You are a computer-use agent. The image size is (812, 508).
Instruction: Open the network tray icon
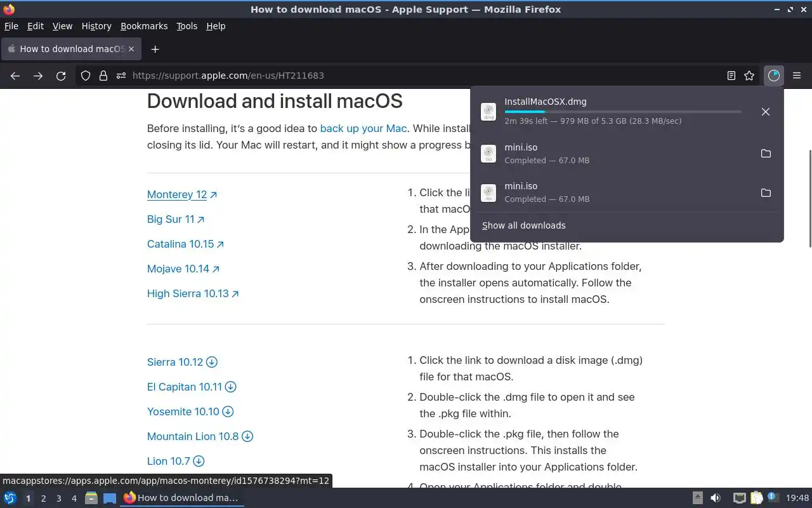pyautogui.click(x=739, y=498)
